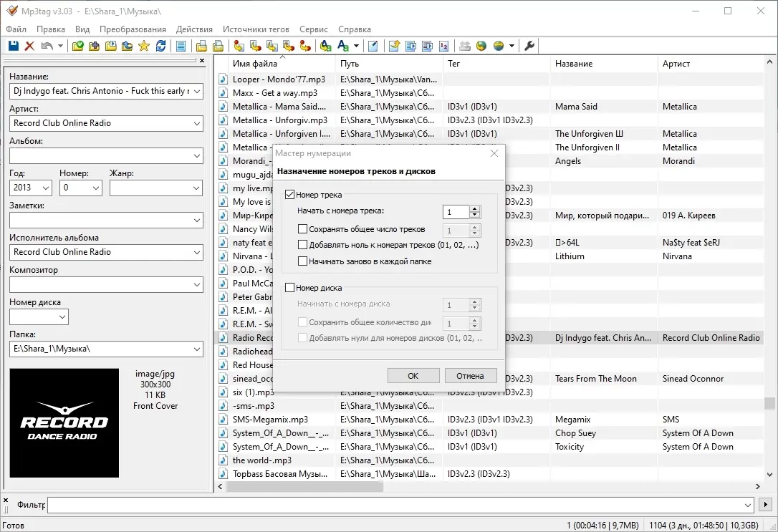This screenshot has width=778, height=532.
Task: Open the Favorites star toolbar icon
Action: (143, 46)
